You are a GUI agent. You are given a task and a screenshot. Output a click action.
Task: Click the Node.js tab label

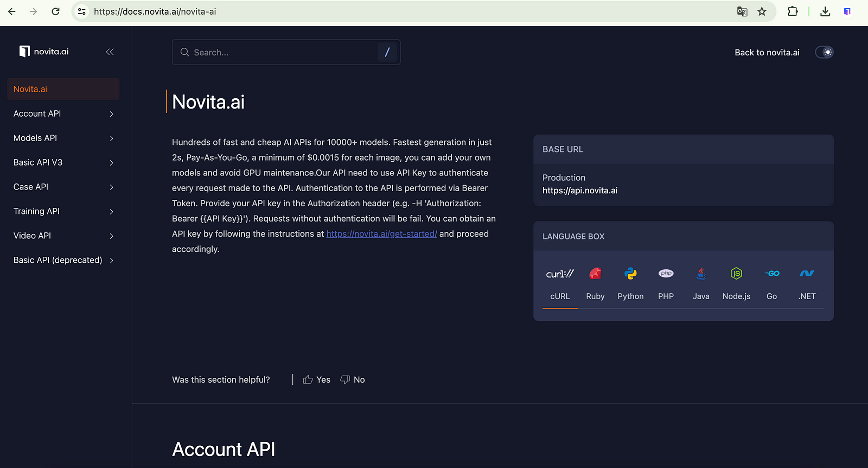pos(736,296)
